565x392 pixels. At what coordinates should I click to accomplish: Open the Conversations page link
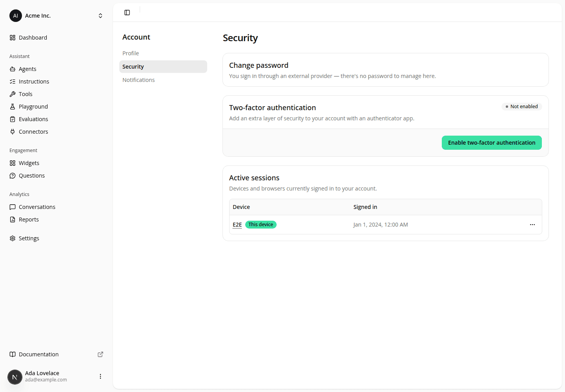pyautogui.click(x=56, y=207)
